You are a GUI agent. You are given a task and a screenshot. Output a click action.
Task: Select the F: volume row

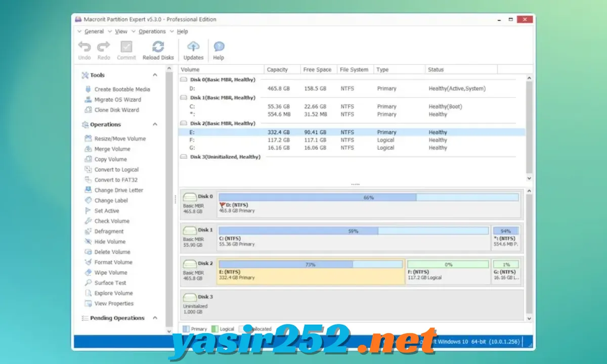coord(352,140)
